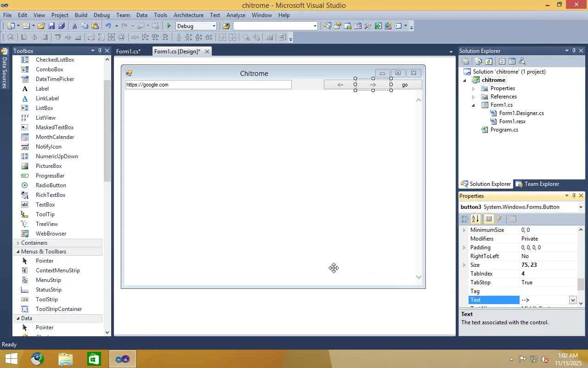
Task: Click the Save icon in the toolbar
Action: coord(51,26)
